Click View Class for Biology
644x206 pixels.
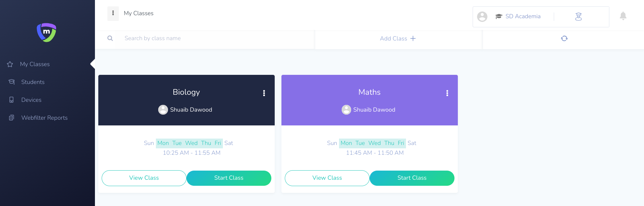click(144, 178)
